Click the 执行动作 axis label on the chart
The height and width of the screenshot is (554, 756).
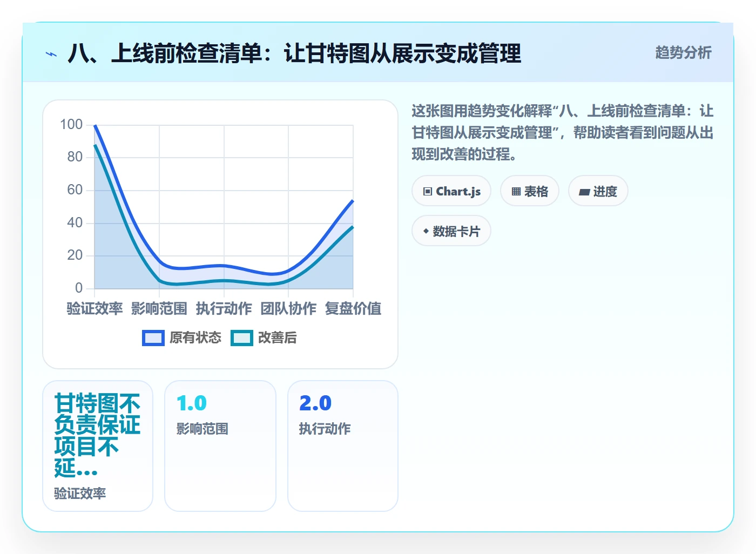tap(224, 309)
